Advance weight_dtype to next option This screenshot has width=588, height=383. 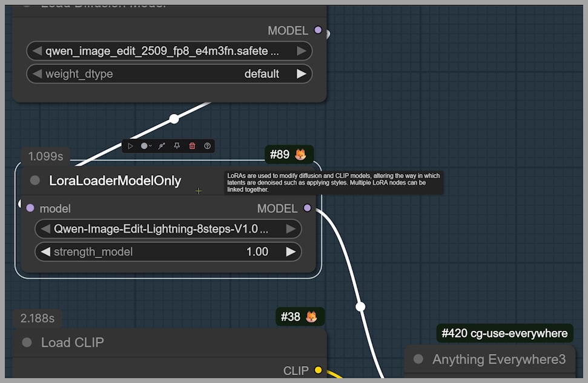pyautogui.click(x=301, y=74)
